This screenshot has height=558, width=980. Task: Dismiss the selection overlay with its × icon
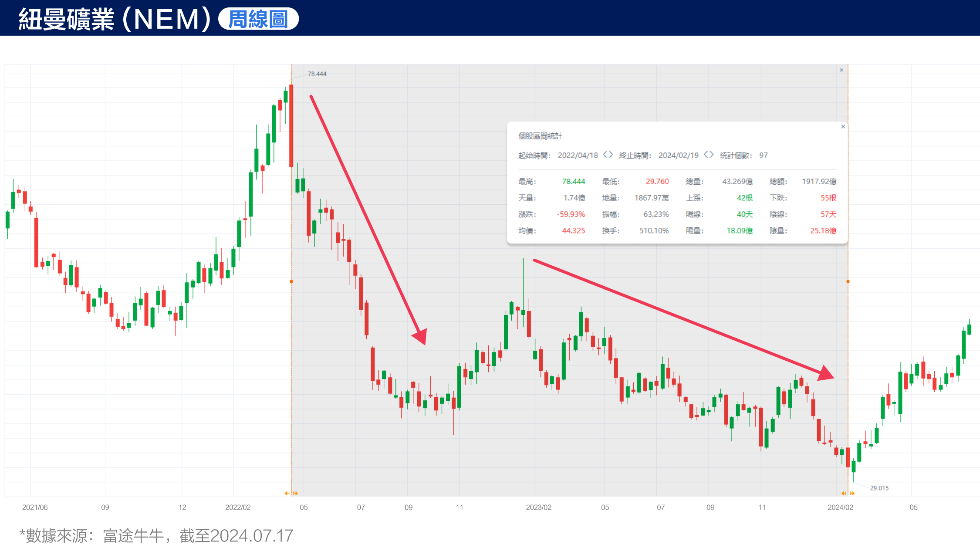pyautogui.click(x=841, y=70)
